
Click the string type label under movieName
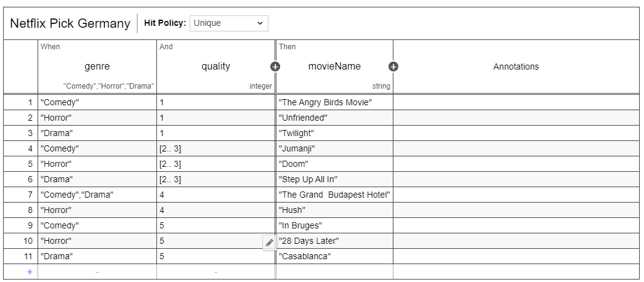click(x=381, y=86)
